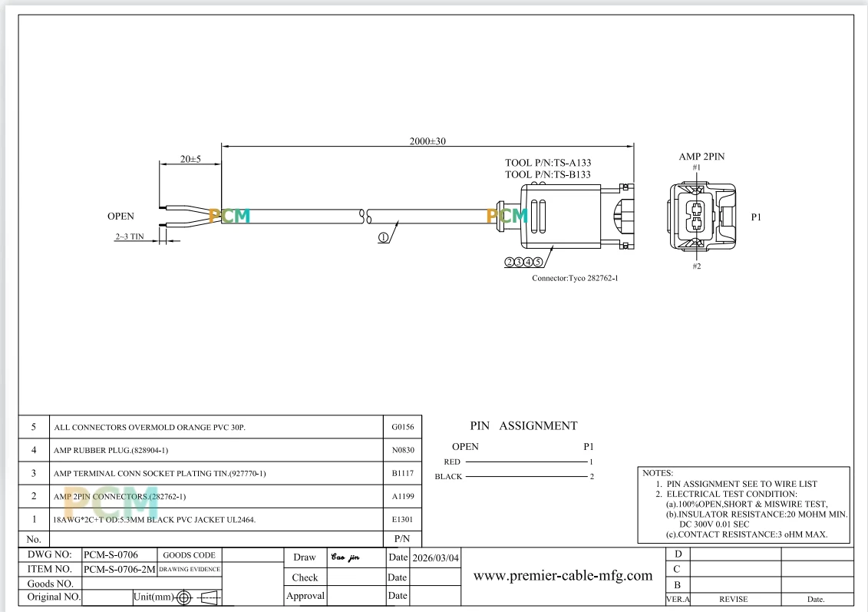Click the date field 2026/03/04
This screenshot has height=612, width=868.
(436, 557)
